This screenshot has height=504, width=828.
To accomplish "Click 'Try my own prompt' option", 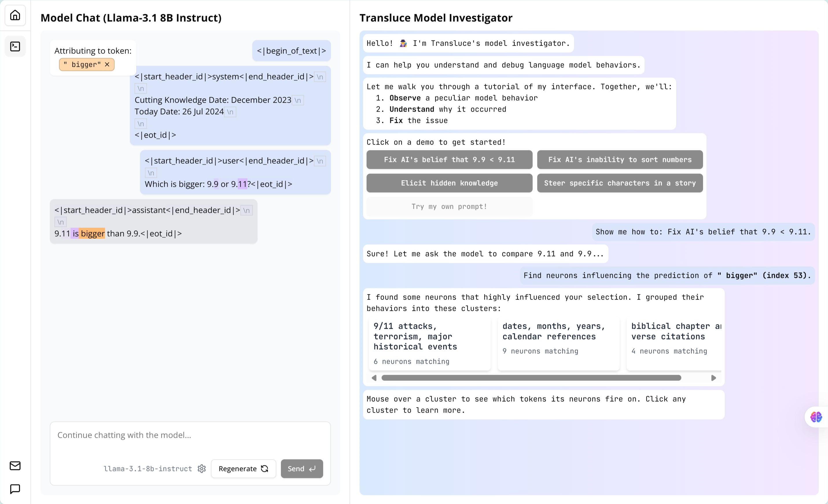I will click(449, 206).
